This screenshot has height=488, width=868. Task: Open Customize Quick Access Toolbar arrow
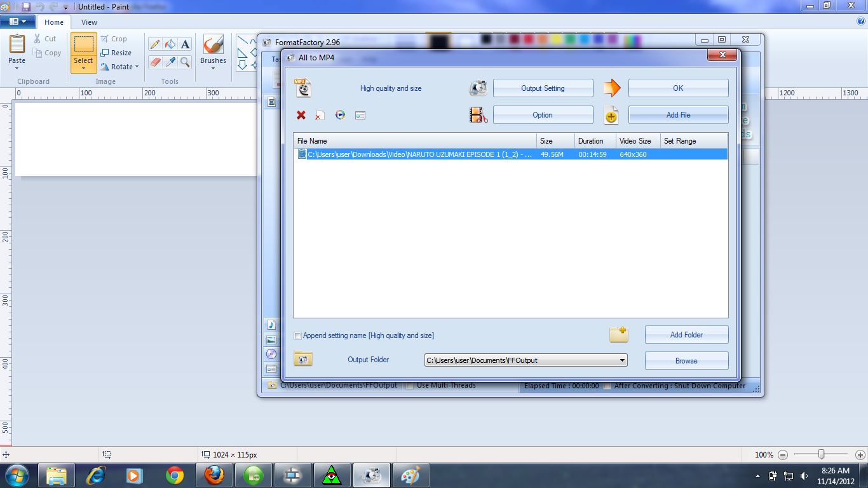click(x=65, y=8)
